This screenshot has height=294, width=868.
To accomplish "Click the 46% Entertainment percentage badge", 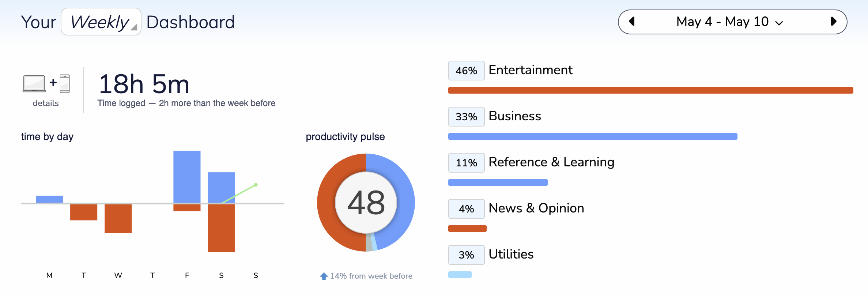I will (x=467, y=71).
